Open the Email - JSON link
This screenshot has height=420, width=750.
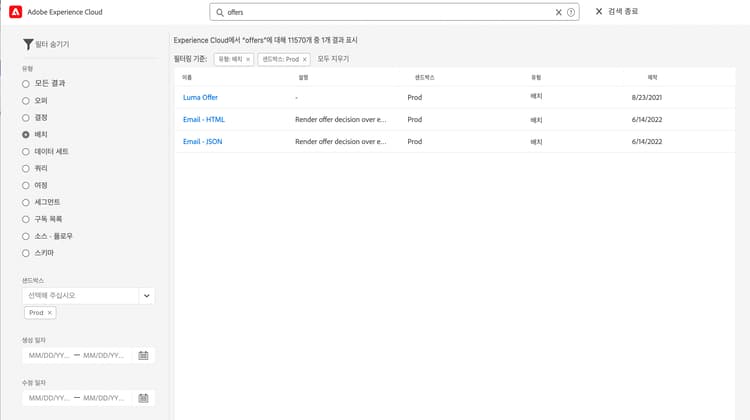(x=202, y=142)
